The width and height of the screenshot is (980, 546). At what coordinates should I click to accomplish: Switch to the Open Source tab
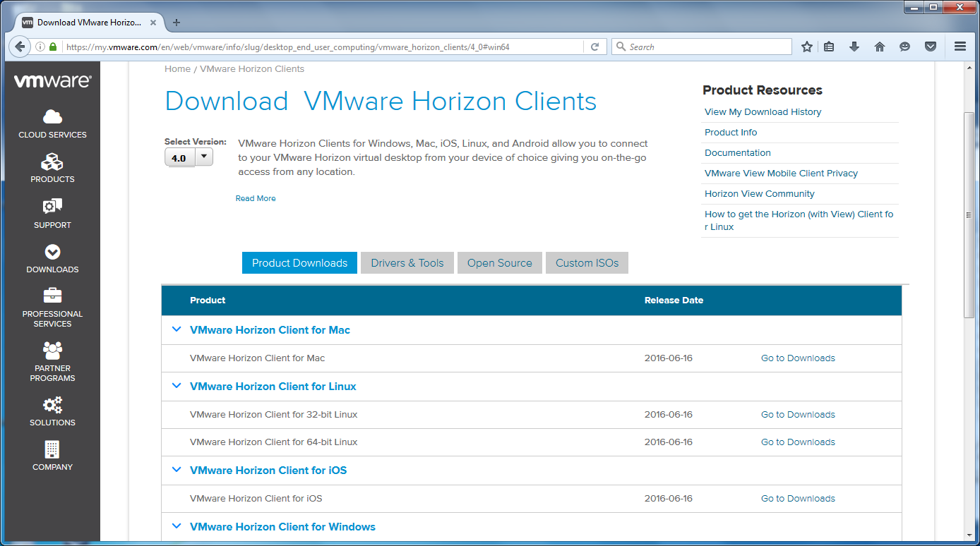(500, 262)
